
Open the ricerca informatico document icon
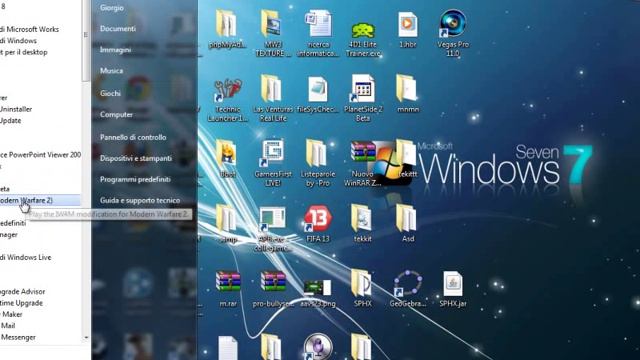pyautogui.click(x=318, y=24)
